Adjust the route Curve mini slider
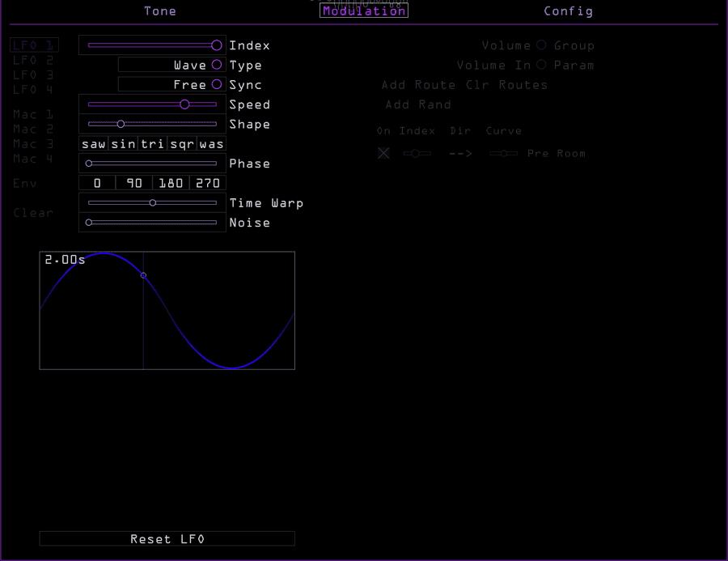Viewport: 728px width, 561px height. coord(504,153)
